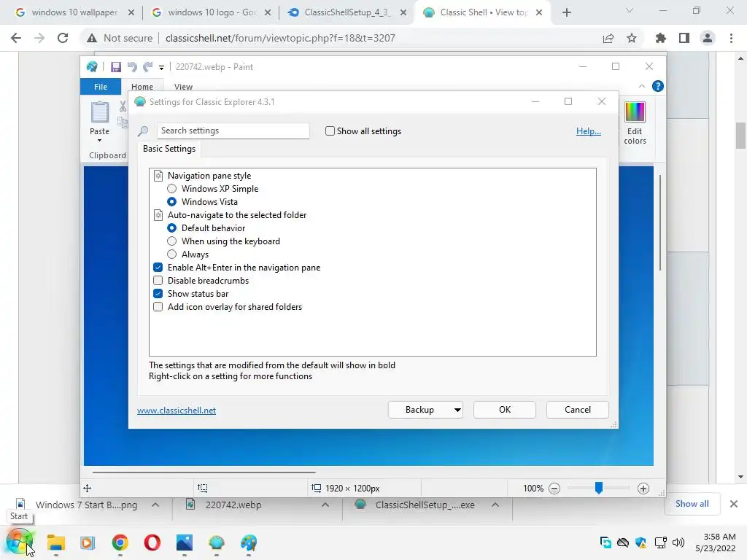The height and width of the screenshot is (560, 747).
Task: Click the Navigation pane style setting icon
Action: click(x=158, y=176)
